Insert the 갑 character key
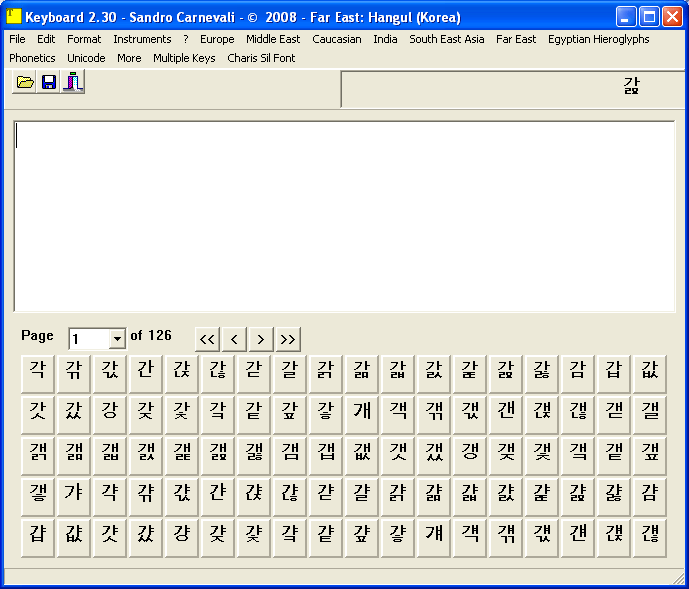 coord(614,374)
